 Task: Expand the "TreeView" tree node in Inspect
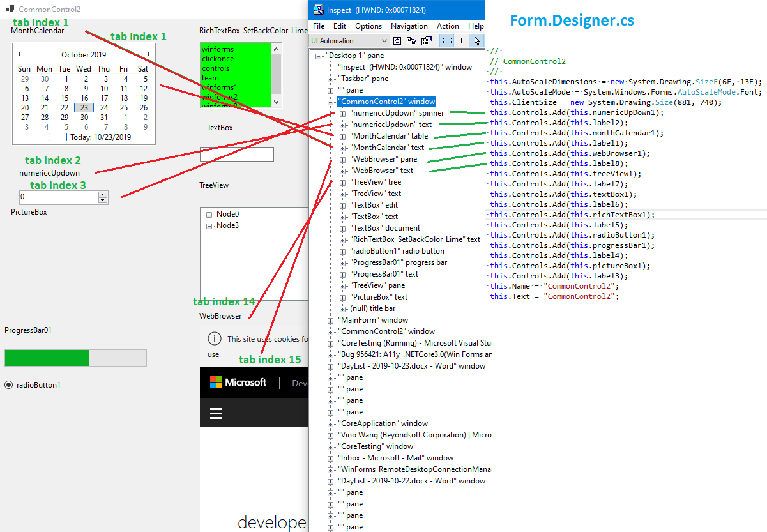pyautogui.click(x=343, y=182)
